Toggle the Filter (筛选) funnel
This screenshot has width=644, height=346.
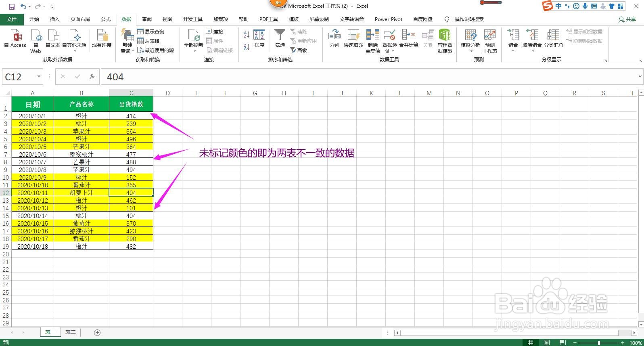(x=280, y=39)
